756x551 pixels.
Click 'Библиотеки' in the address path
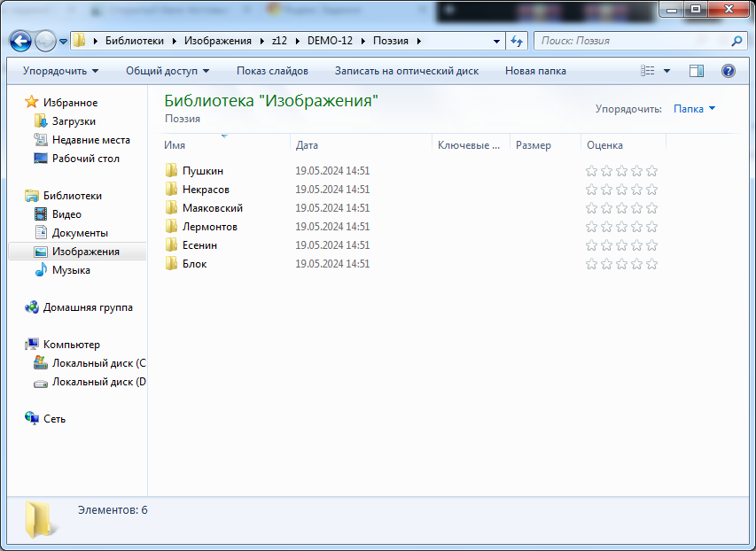(x=135, y=41)
